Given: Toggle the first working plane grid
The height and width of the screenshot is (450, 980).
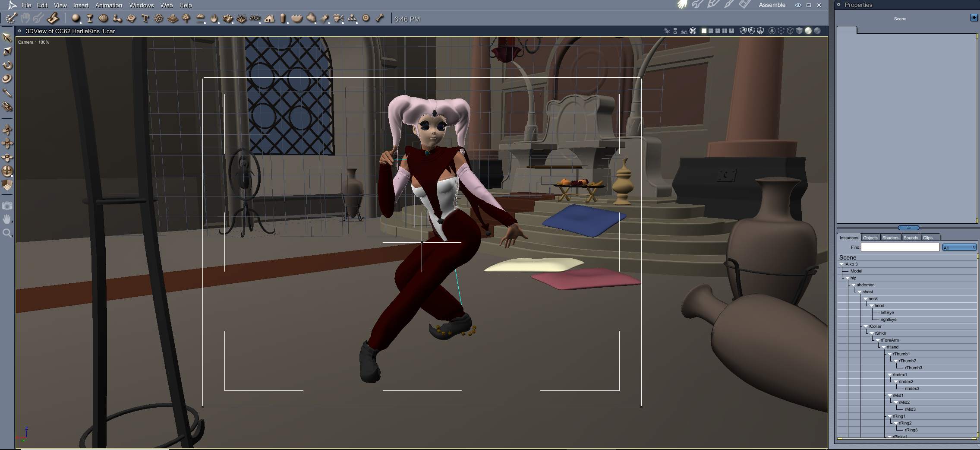Looking at the screenshot, I should (743, 31).
